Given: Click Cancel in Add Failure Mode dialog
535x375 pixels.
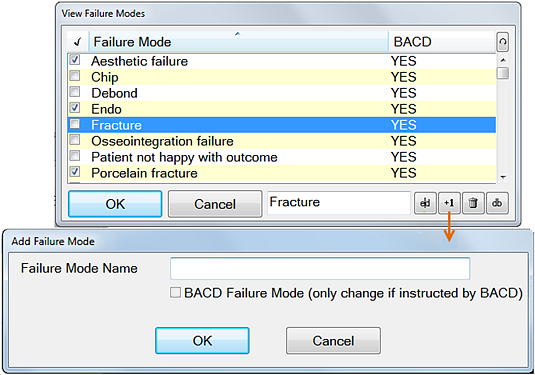Looking at the screenshot, I should coord(333,341).
